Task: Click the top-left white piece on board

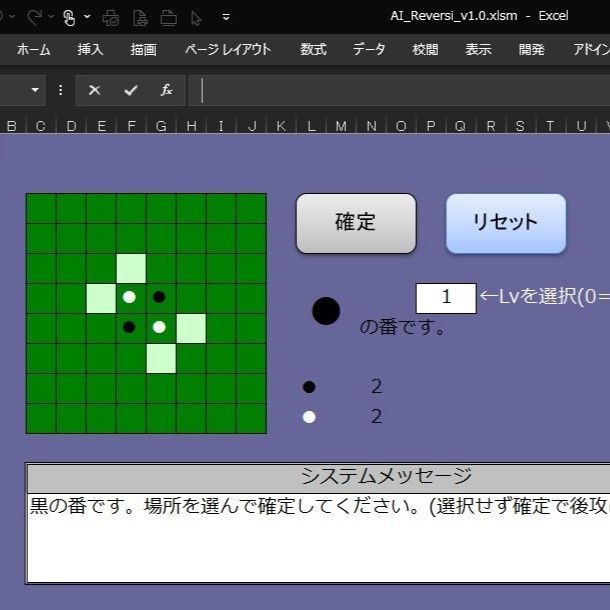Action: coord(129,297)
